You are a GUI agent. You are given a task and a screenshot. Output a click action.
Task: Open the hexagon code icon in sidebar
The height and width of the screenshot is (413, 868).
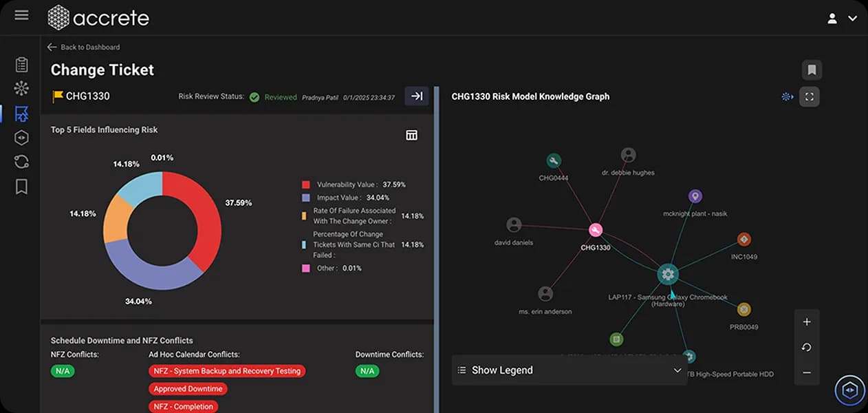coord(21,138)
